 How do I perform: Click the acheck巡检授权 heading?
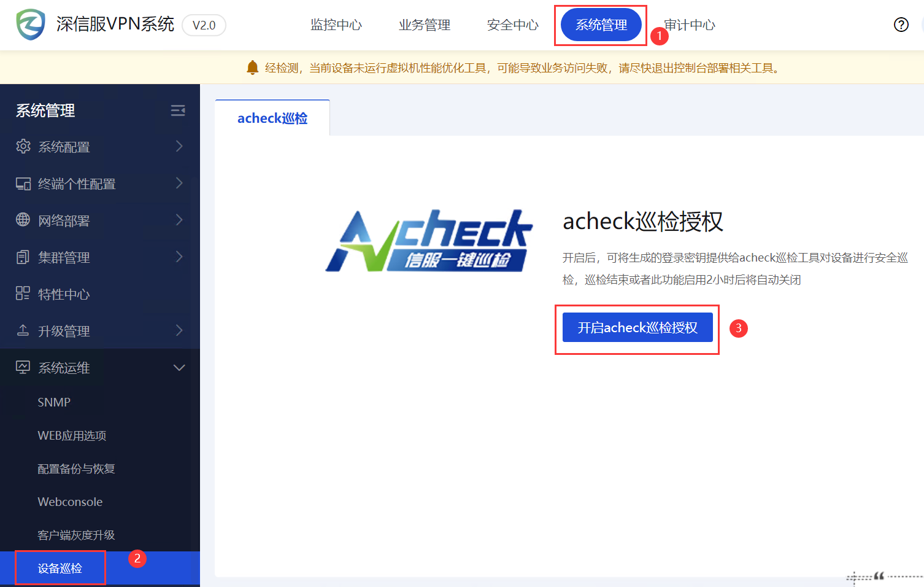pyautogui.click(x=643, y=221)
